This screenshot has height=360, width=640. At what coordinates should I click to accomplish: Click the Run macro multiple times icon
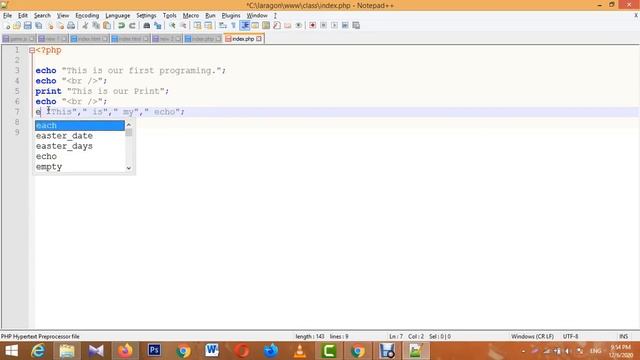point(345,25)
